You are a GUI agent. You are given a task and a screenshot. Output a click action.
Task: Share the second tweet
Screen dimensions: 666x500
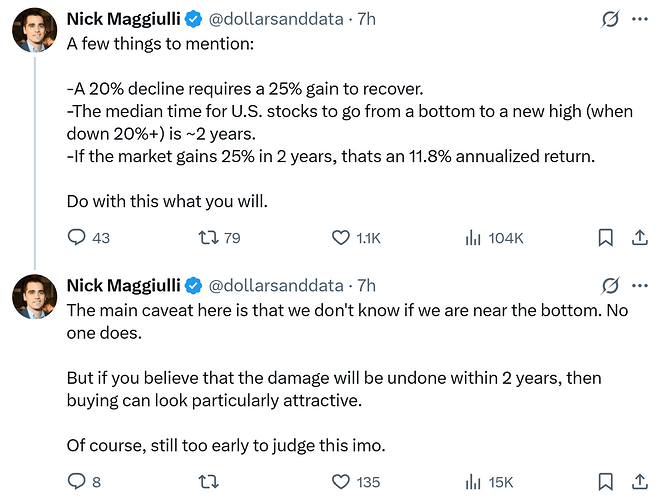pyautogui.click(x=640, y=482)
